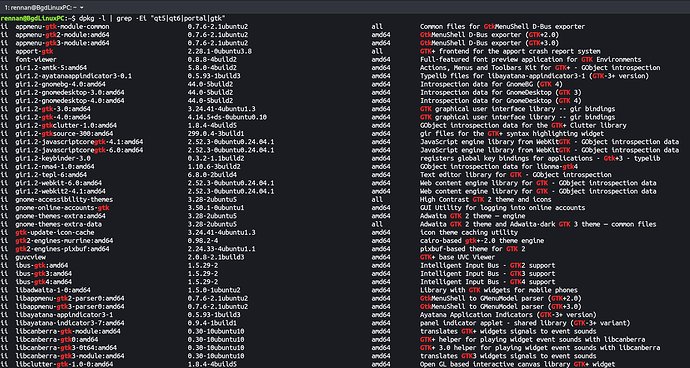The height and width of the screenshot is (368, 690).
Task: Click the version 299.0.4-3build1 text
Action: [216, 133]
